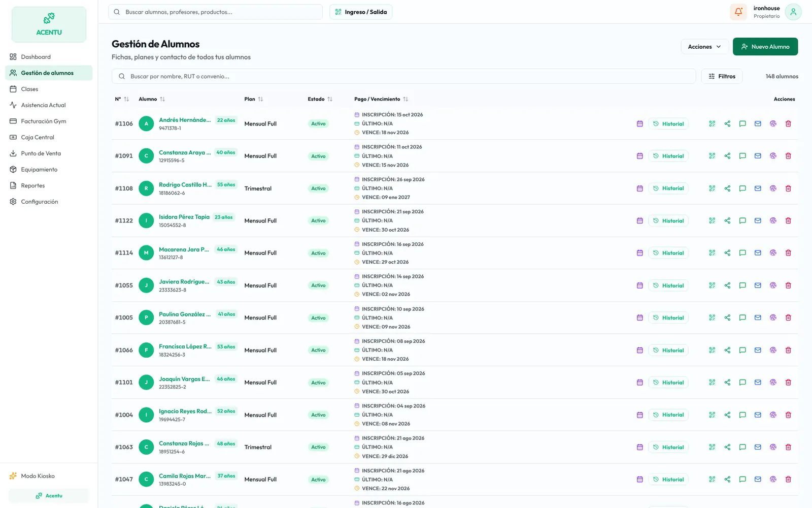Image resolution: width=812 pixels, height=508 pixels.
Task: Open Equipamiento section
Action: (x=49, y=170)
